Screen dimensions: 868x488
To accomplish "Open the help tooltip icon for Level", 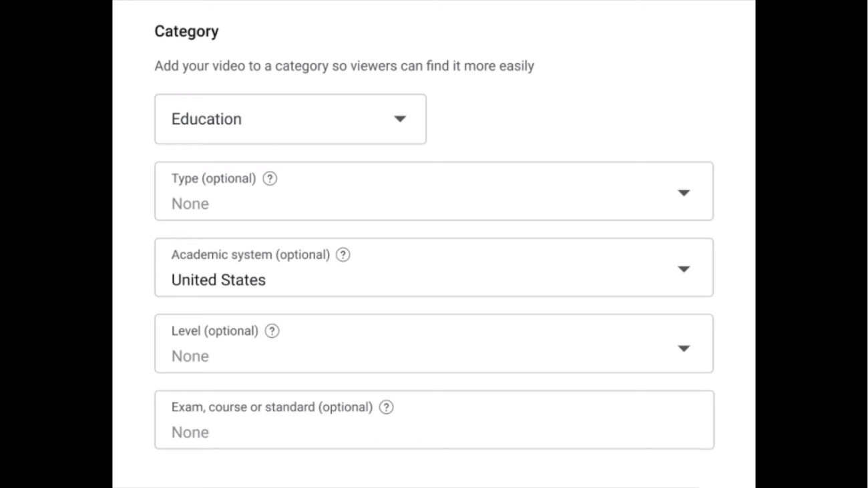I will (272, 331).
